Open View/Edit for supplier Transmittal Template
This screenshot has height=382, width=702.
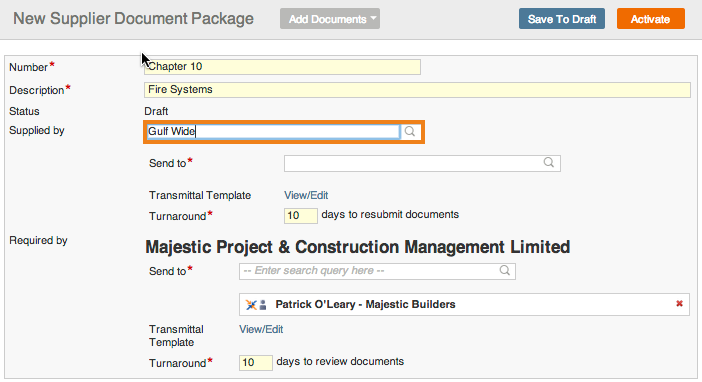click(x=306, y=195)
